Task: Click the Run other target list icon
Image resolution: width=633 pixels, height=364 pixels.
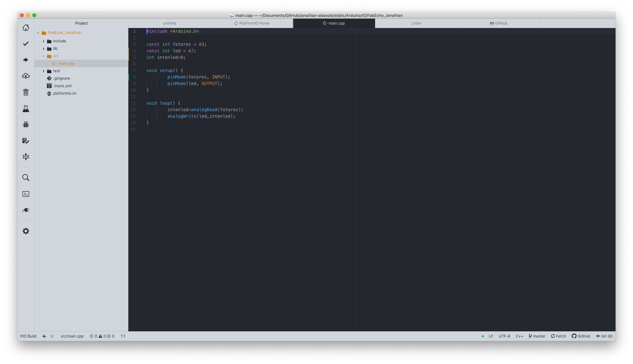Action: pos(26,141)
